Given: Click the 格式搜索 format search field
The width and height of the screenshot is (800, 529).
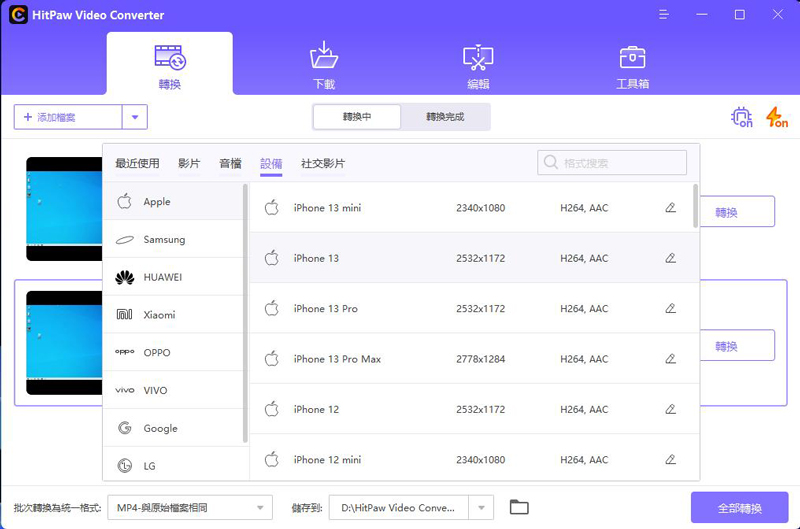Looking at the screenshot, I should (x=612, y=163).
